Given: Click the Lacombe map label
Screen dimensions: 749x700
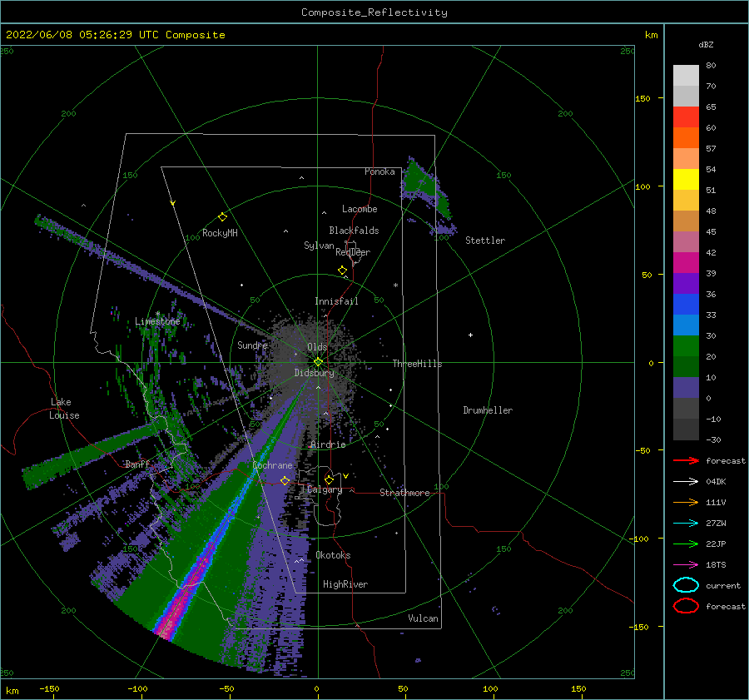Looking at the screenshot, I should 360,209.
